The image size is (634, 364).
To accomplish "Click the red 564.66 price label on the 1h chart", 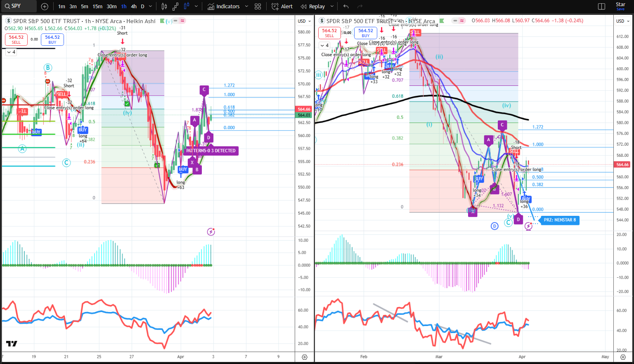I will [x=304, y=109].
